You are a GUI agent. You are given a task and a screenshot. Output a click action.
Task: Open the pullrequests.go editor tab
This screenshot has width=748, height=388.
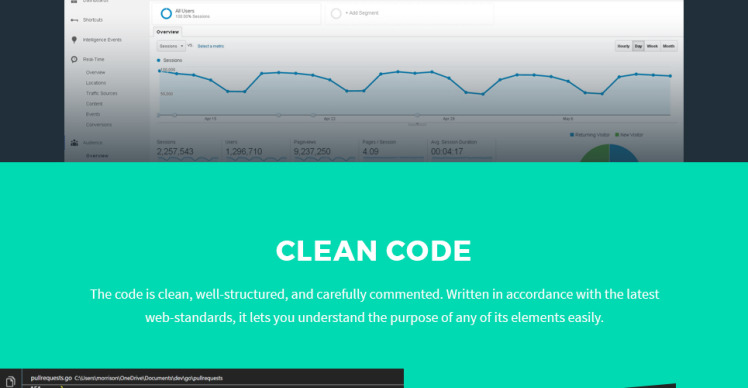pos(51,378)
